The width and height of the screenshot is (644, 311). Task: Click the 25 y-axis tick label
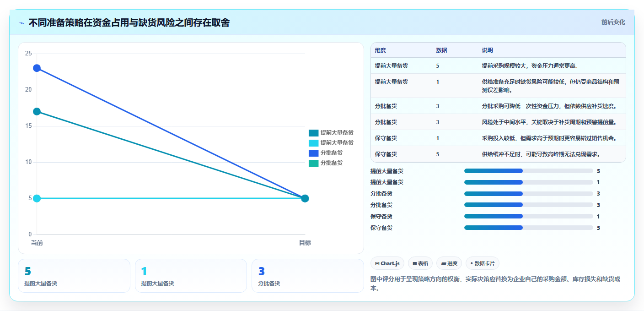(x=28, y=54)
